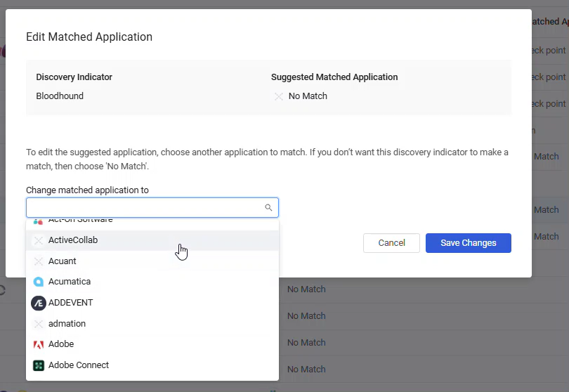Click the Acumatica blue logo icon
The image size is (569, 392).
(39, 282)
